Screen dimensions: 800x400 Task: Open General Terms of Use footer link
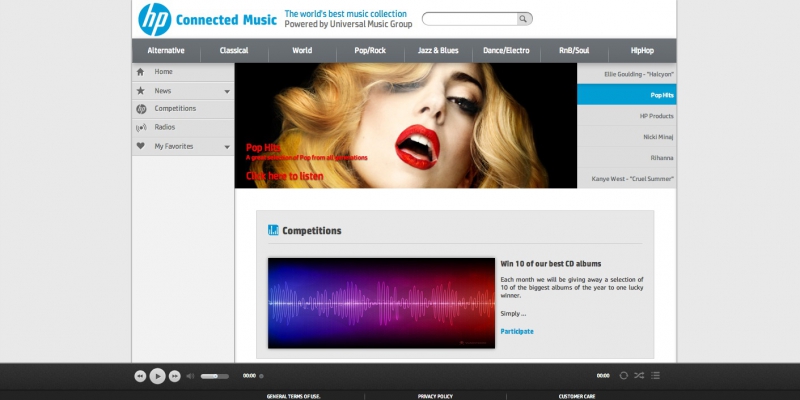pos(293,396)
